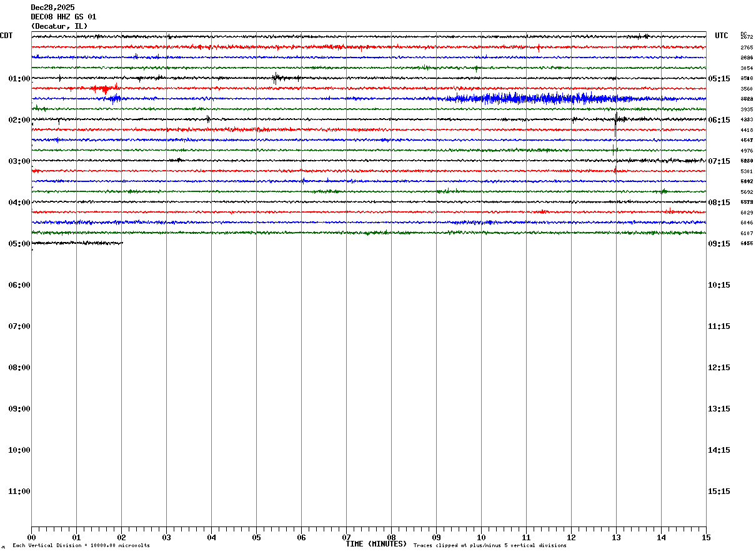Click the large blue seismic event burst
The image size is (756, 554).
point(537,98)
